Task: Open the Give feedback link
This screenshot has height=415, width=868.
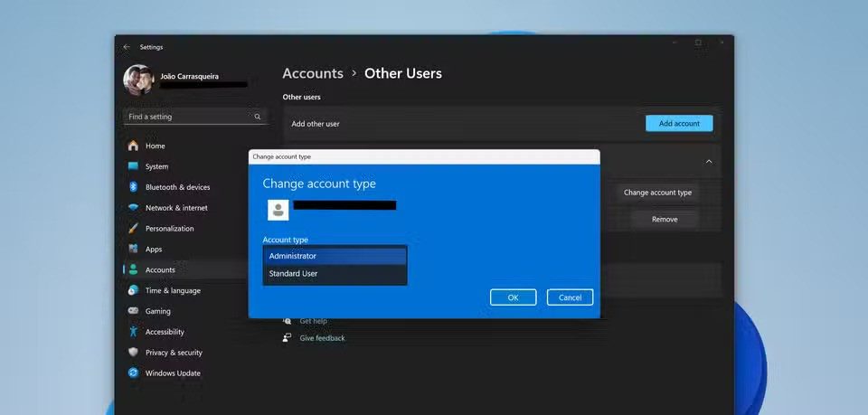Action: tap(322, 338)
